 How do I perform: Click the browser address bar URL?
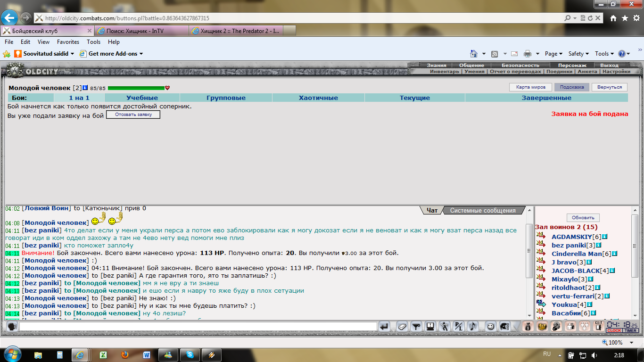click(x=127, y=18)
